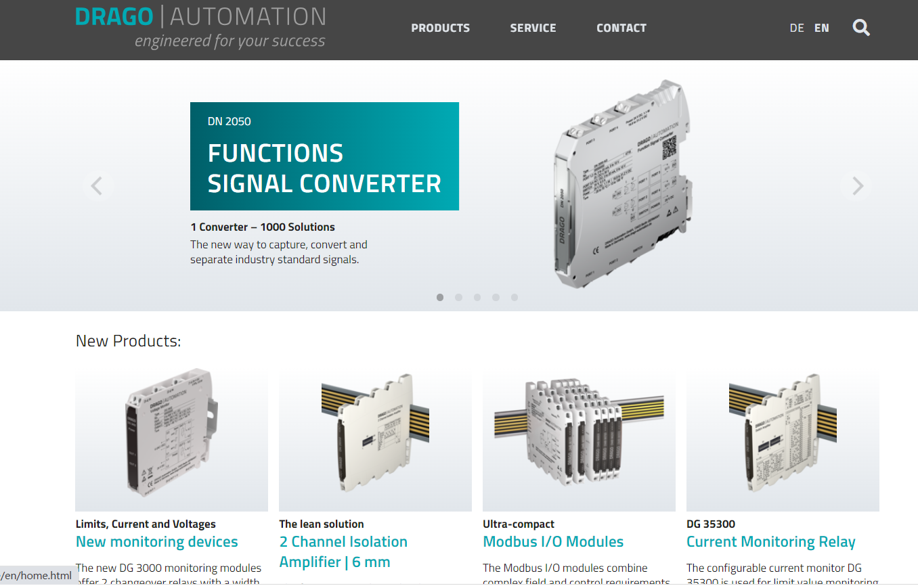Image resolution: width=918 pixels, height=588 pixels.
Task: Go to previous carousel slide arrow
Action: (97, 185)
